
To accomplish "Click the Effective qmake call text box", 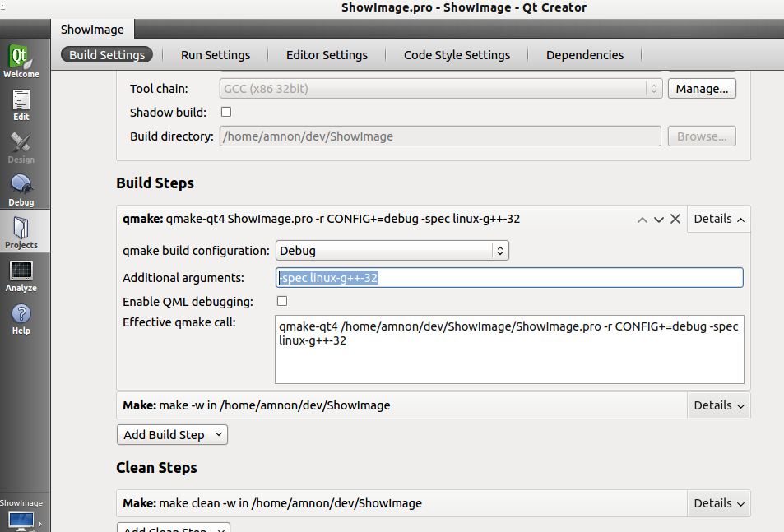I will click(509, 349).
